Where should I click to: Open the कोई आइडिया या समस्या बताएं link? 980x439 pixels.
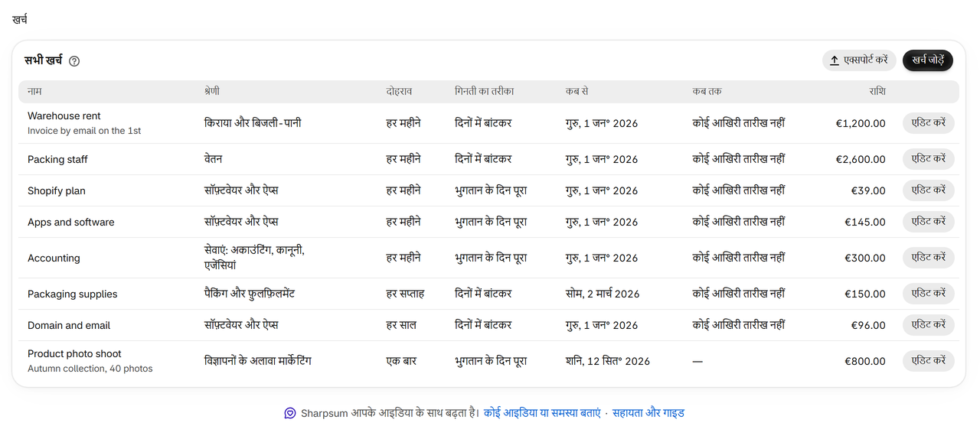point(542,413)
